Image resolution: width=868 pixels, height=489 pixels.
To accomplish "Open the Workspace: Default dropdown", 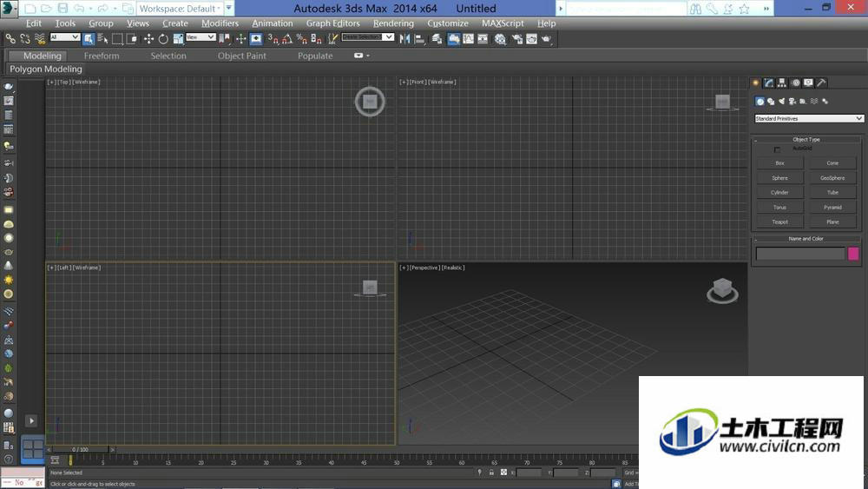I will click(181, 9).
